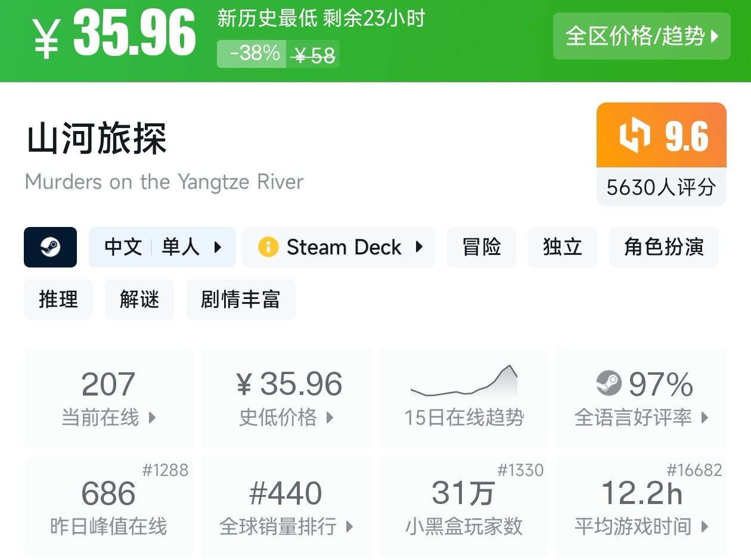Expand 平均游戏时间 average playtime card
This screenshot has height=560, width=751.
641,507
